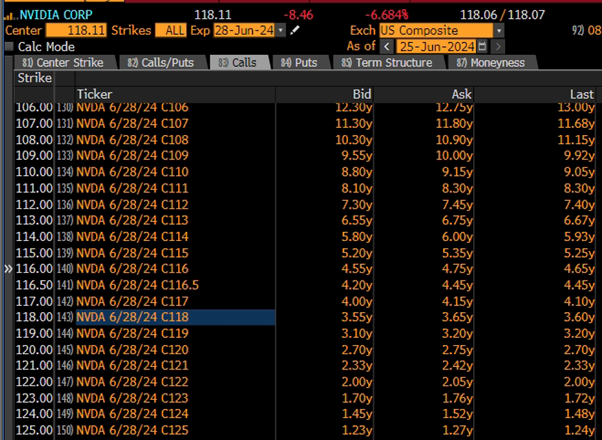Click the 116.50 strike cell
The height and width of the screenshot is (440, 602).
coord(34,285)
